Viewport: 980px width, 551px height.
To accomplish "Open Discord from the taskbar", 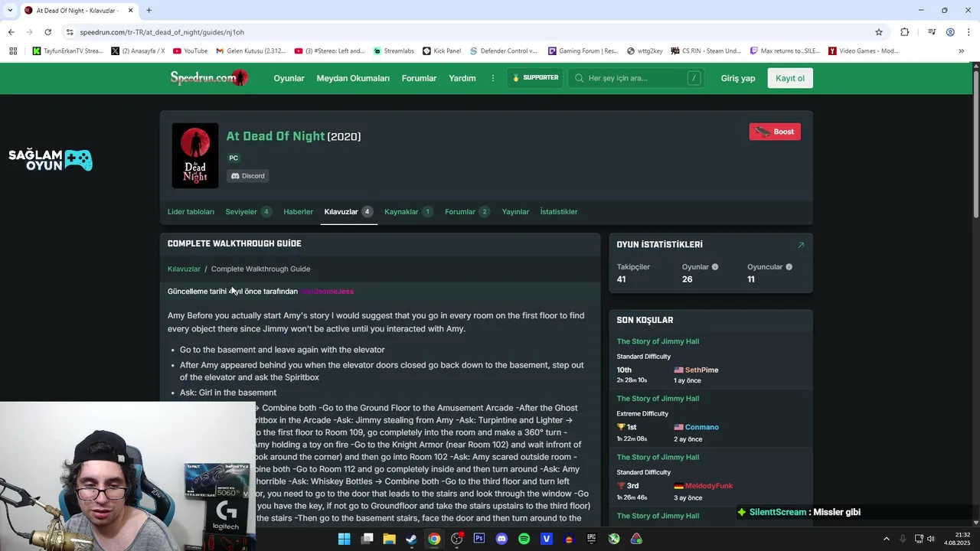I will pyautogui.click(x=501, y=539).
